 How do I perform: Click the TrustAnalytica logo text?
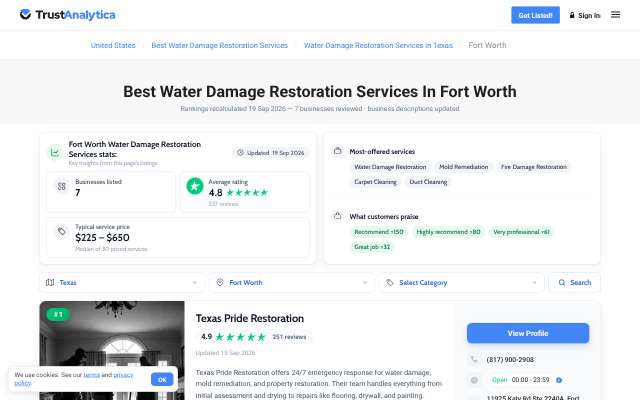(76, 15)
